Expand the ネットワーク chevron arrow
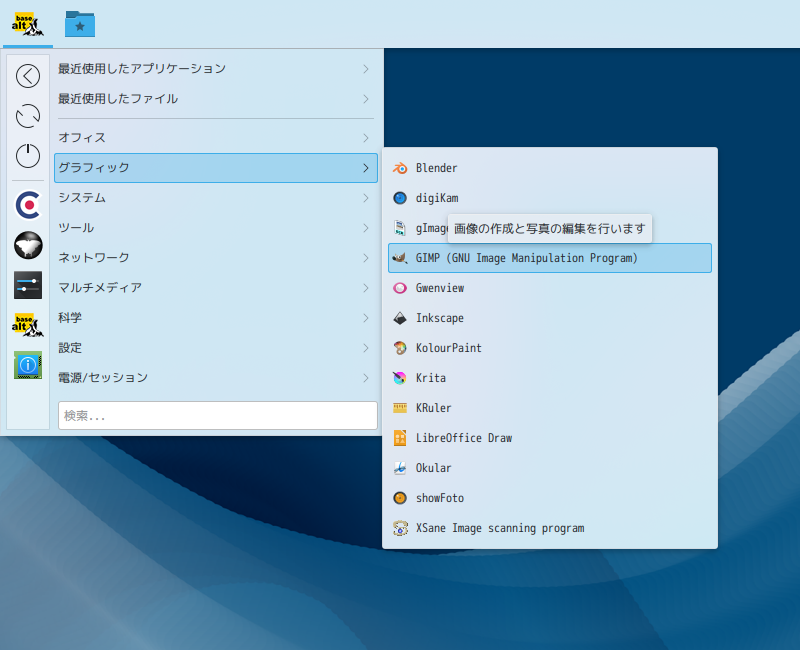The width and height of the screenshot is (800, 650). tap(366, 258)
